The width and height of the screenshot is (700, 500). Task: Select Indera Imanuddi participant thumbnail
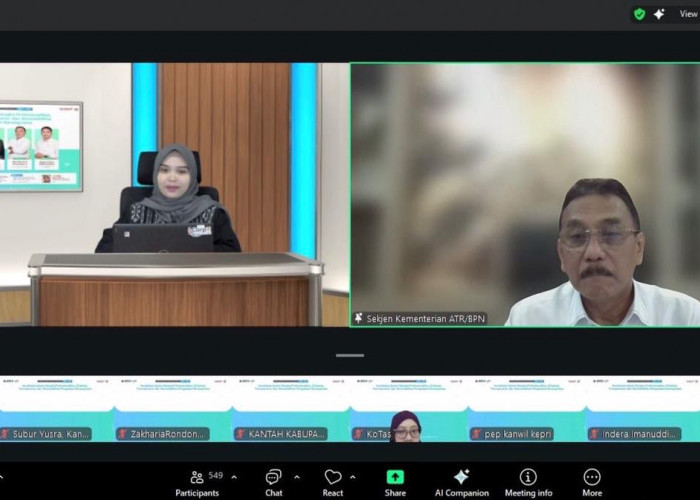[x=643, y=409]
